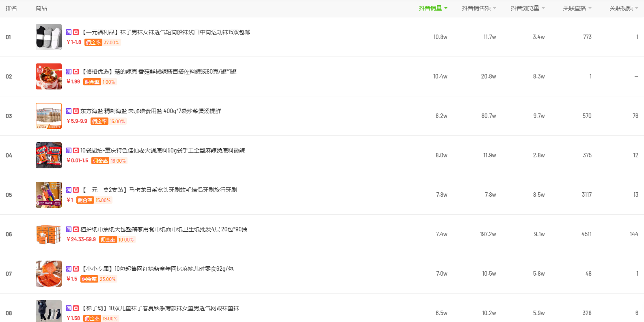Image resolution: width=644 pixels, height=322 pixels.
Task: Sort by 关联直播 column header
Action: pyautogui.click(x=577, y=8)
